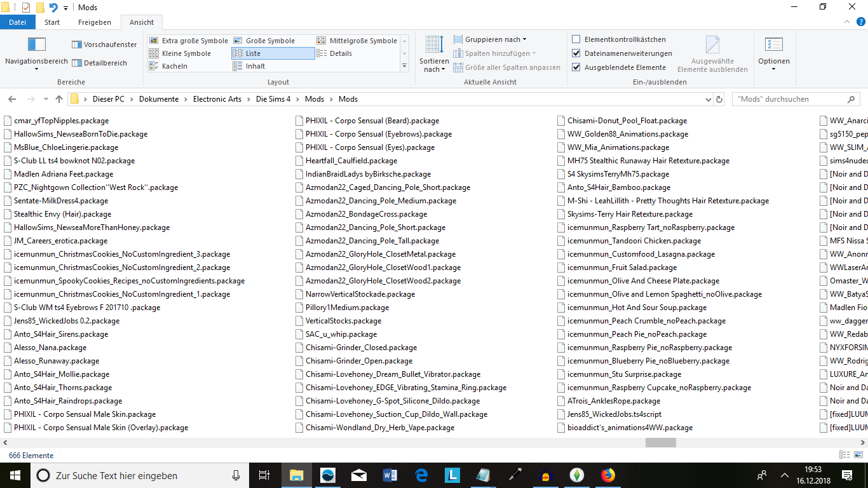This screenshot has height=488, width=868.
Task: Select icemunmun_Fruit Salad.package file
Action: click(x=617, y=268)
